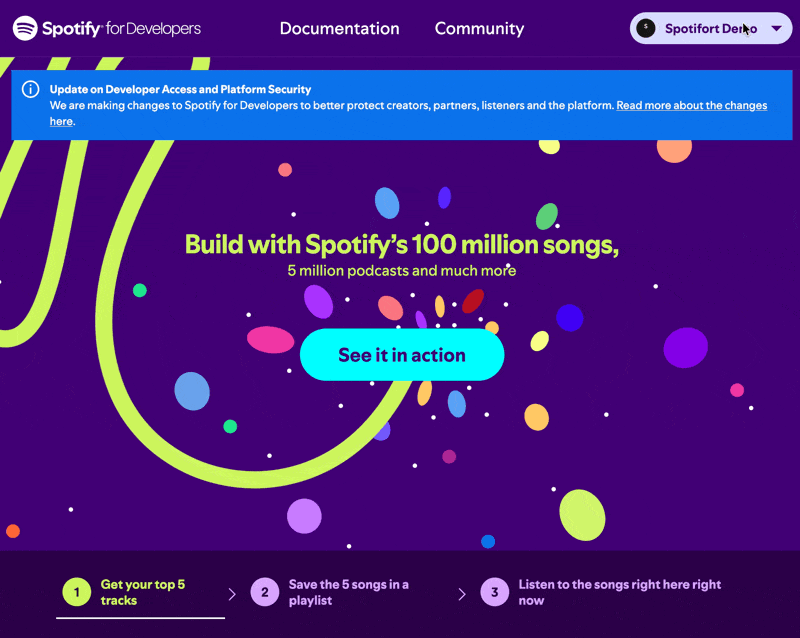
Task: Expand the chevron before step 3
Action: pos(462,592)
